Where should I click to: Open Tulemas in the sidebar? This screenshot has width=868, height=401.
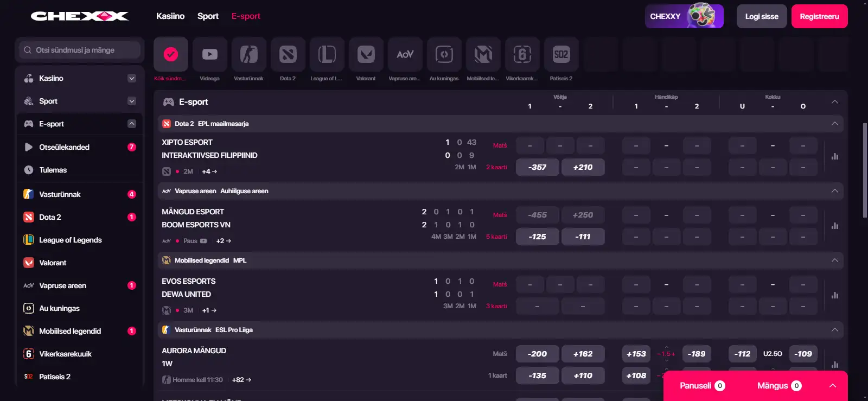click(80, 170)
